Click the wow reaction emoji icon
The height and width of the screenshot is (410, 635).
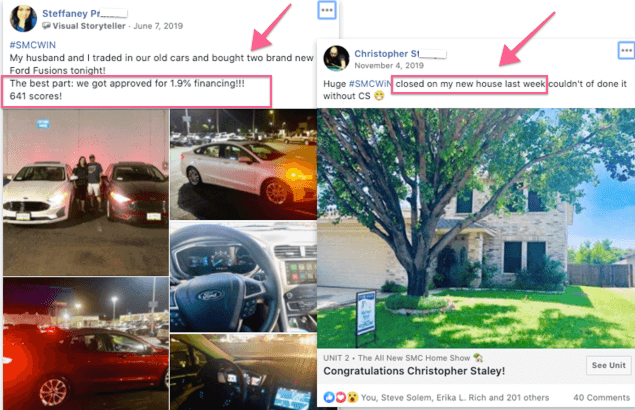point(353,397)
